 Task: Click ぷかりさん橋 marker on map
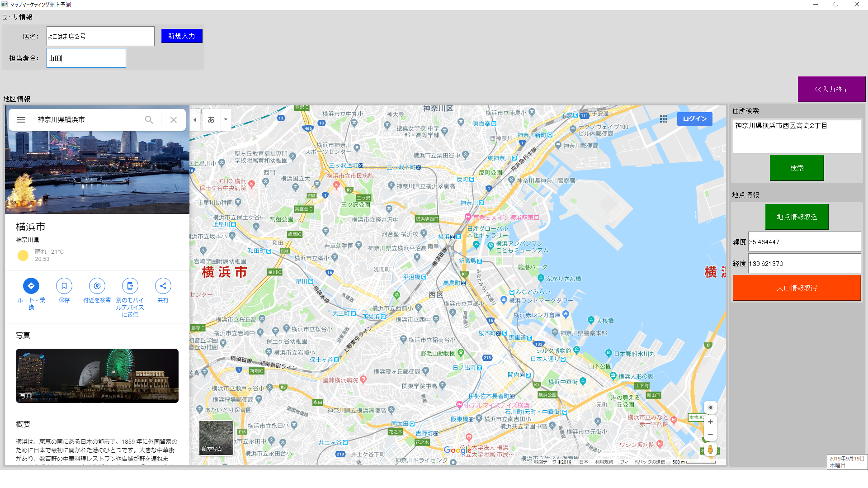click(541, 279)
